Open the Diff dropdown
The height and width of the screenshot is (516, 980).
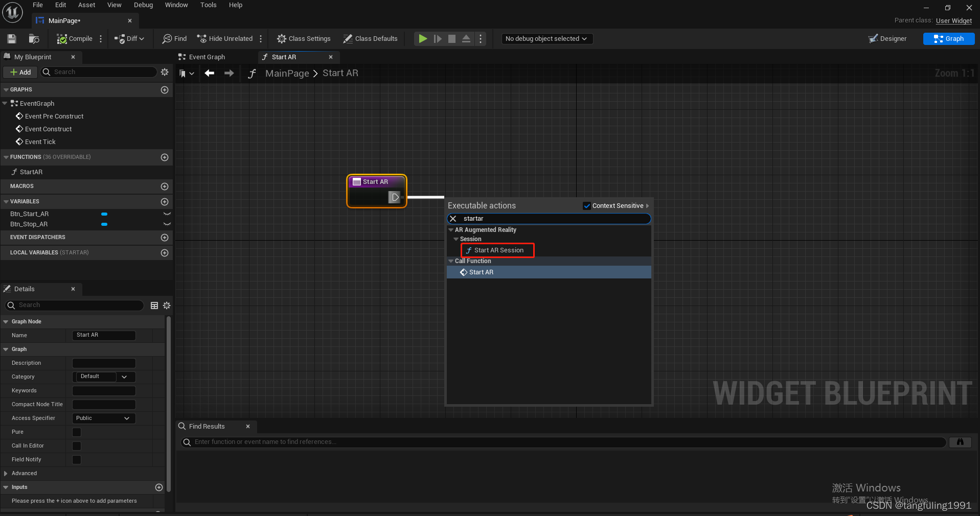click(x=129, y=39)
